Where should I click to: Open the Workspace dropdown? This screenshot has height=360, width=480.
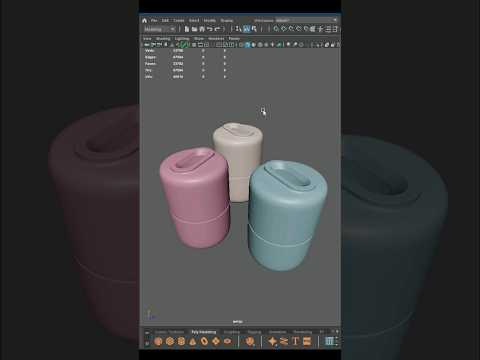pyautogui.click(x=306, y=20)
